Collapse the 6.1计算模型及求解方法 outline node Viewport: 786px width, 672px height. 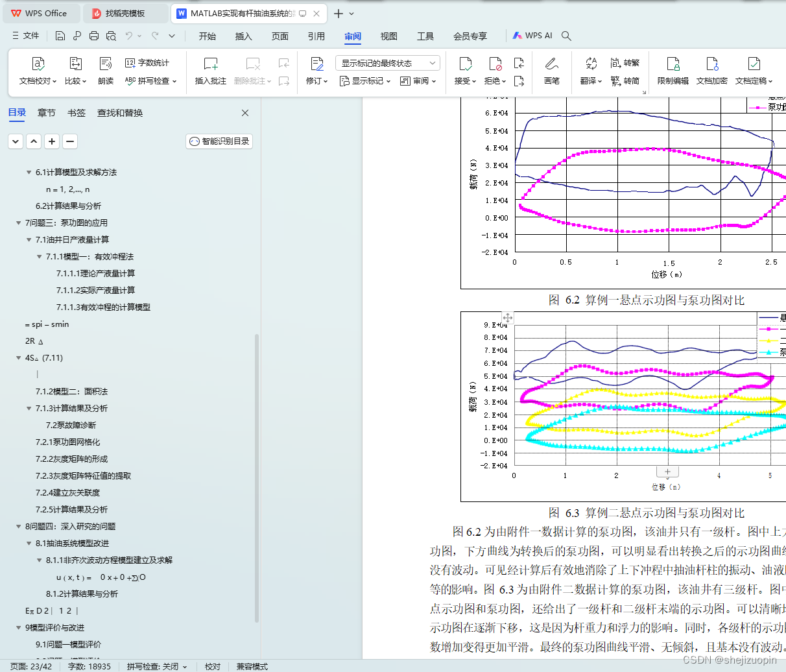[29, 173]
